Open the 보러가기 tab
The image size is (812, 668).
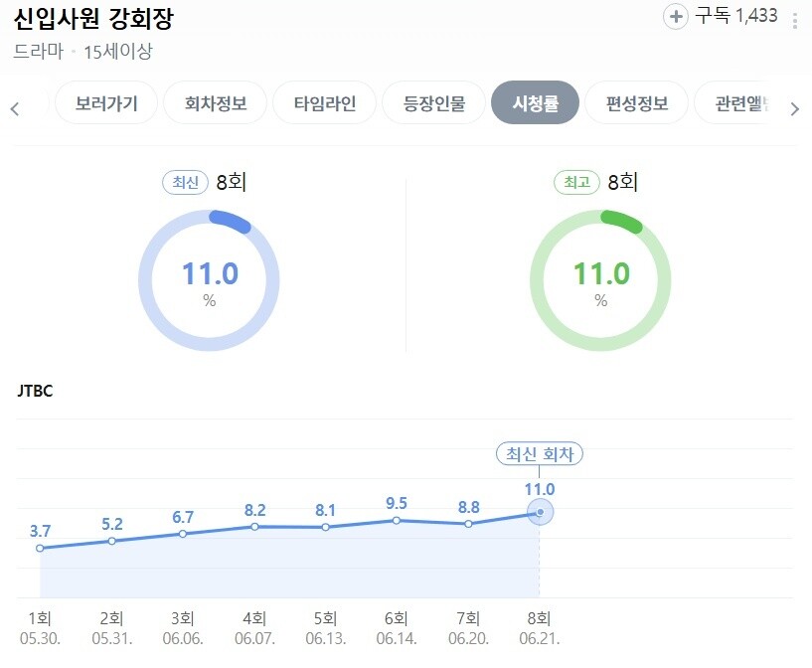[106, 102]
